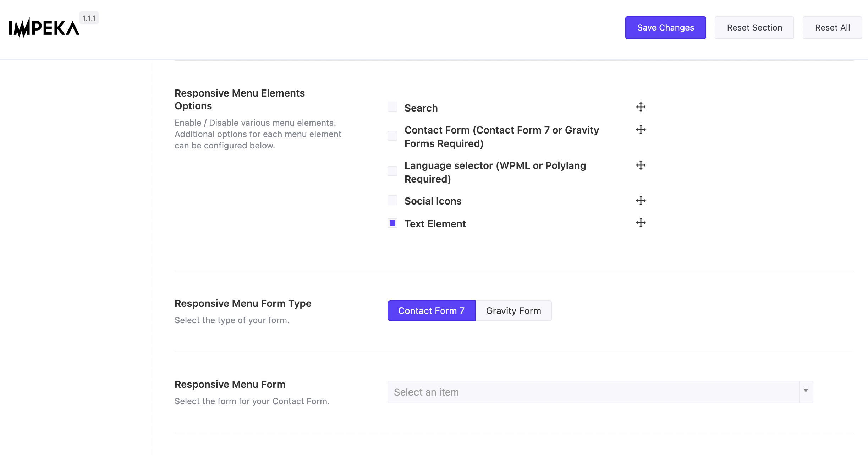Enable the Social Icons checkbox
The height and width of the screenshot is (456, 868).
pyautogui.click(x=392, y=200)
